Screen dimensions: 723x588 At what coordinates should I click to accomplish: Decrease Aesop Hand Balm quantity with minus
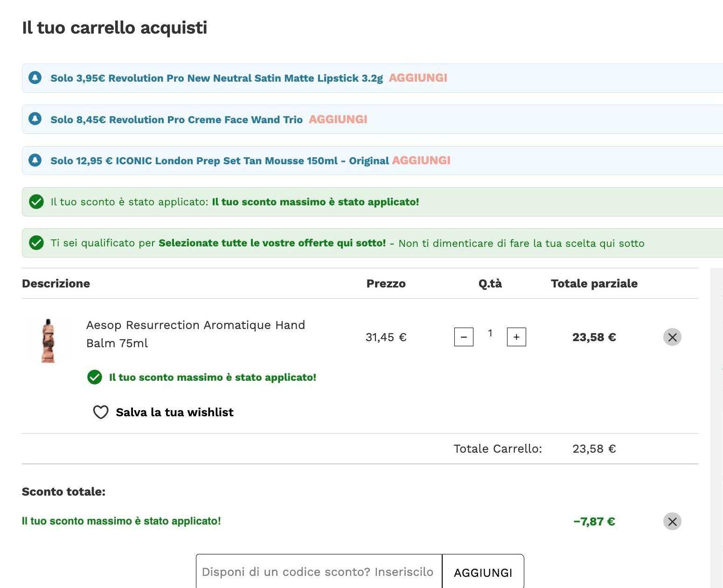click(x=464, y=337)
